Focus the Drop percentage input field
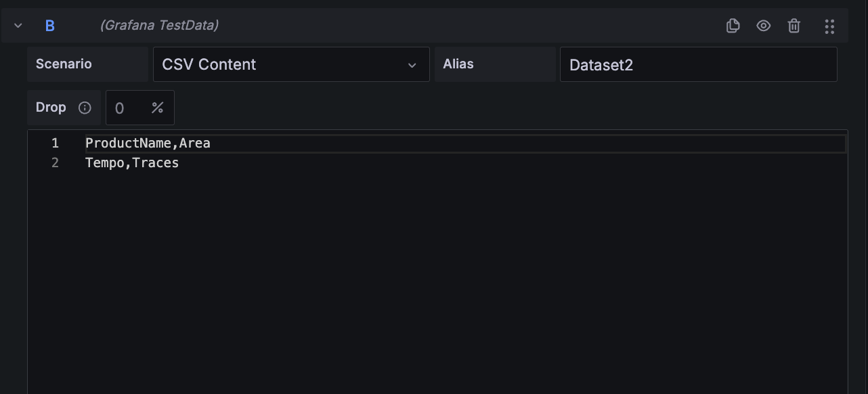The image size is (868, 394). [x=126, y=108]
